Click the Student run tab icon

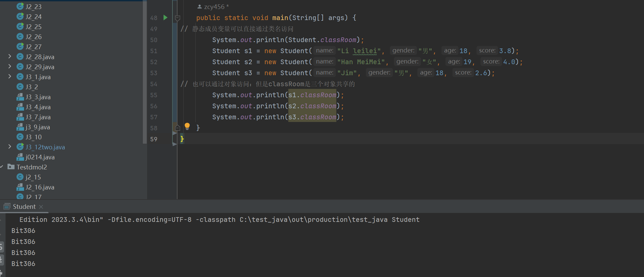(x=7, y=206)
